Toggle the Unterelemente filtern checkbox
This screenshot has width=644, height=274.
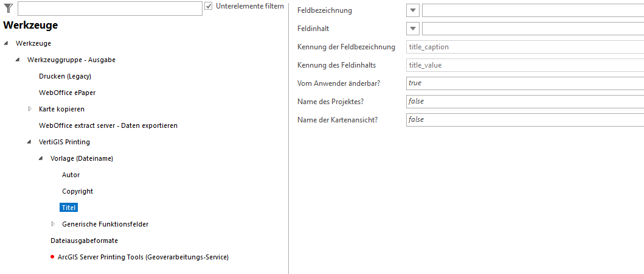pyautogui.click(x=209, y=6)
